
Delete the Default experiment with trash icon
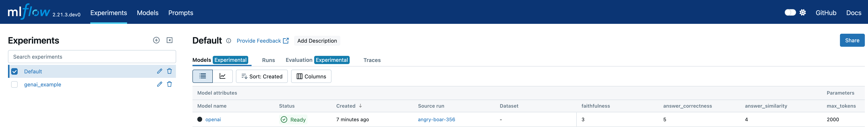(x=169, y=71)
